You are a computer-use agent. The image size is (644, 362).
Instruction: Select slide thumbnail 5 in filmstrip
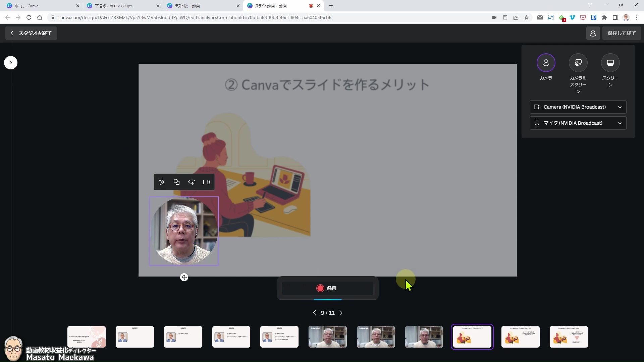[x=279, y=337]
